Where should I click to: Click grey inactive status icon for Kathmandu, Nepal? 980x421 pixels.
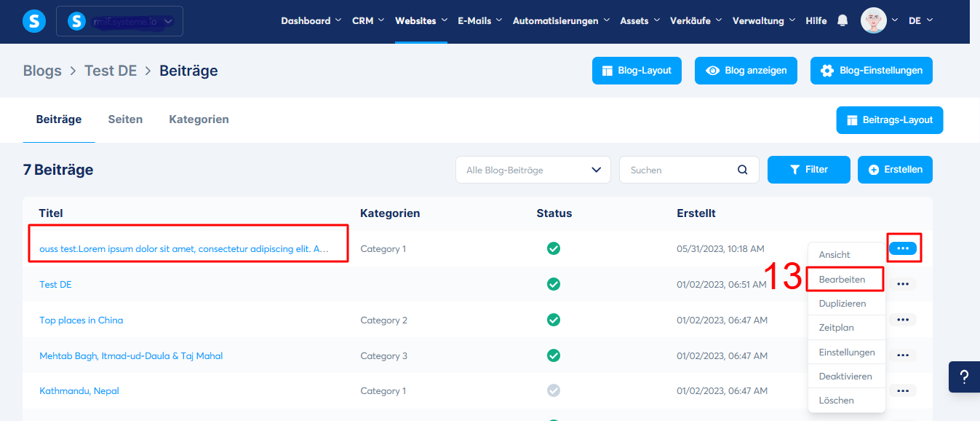554,391
